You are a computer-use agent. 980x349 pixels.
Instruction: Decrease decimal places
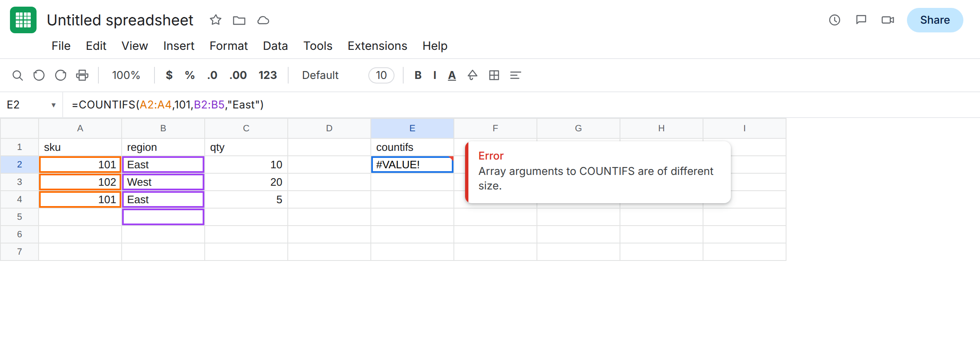click(212, 75)
